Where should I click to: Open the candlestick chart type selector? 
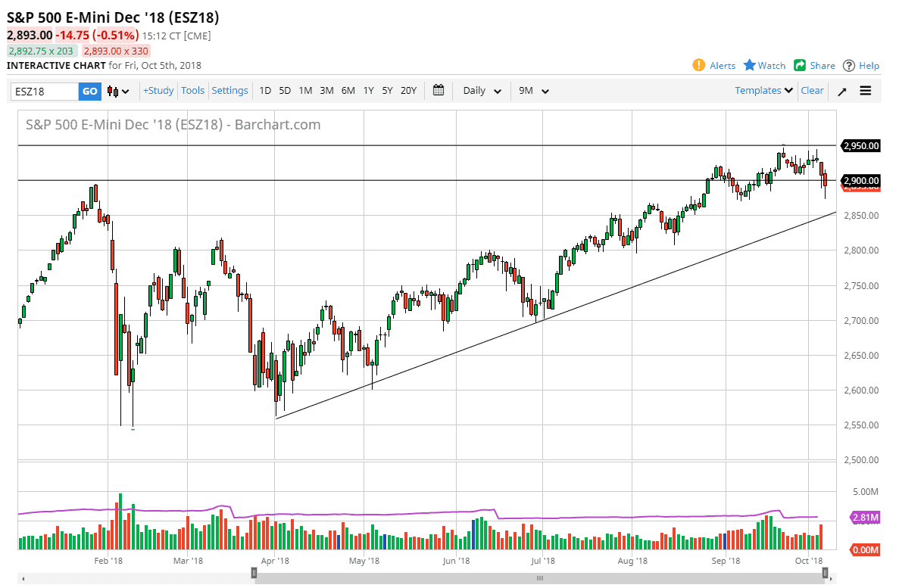tap(111, 90)
